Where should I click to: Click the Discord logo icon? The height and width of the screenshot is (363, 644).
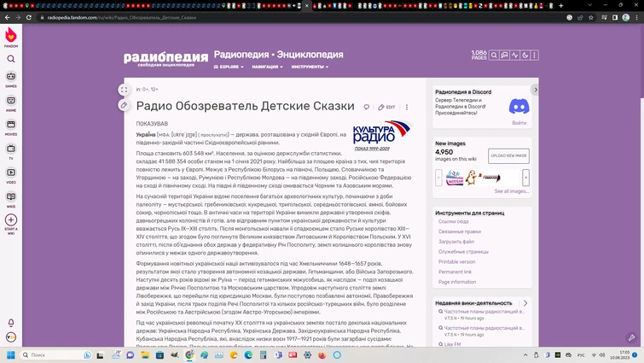click(519, 107)
